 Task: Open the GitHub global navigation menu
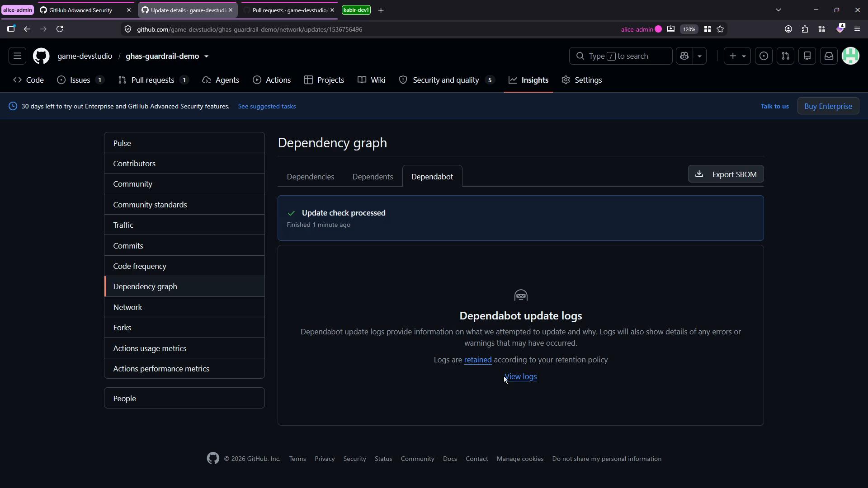(17, 56)
